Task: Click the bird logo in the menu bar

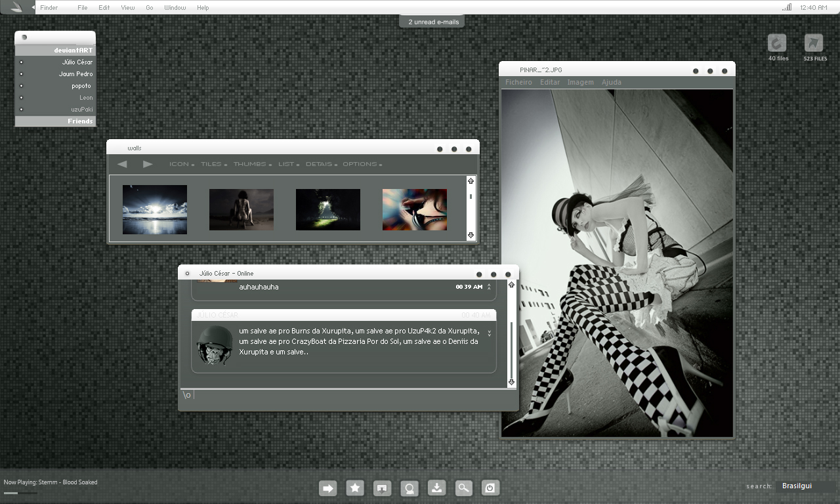Action: coord(15,7)
